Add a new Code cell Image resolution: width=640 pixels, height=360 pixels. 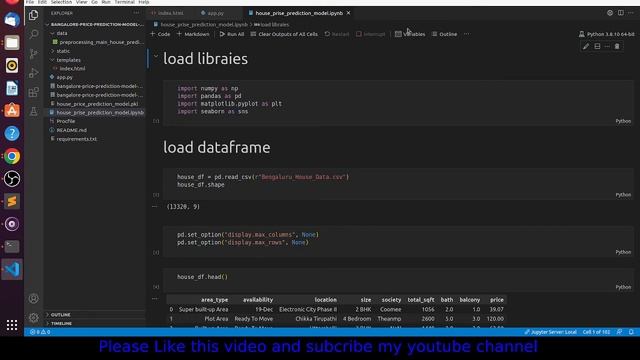coord(160,34)
